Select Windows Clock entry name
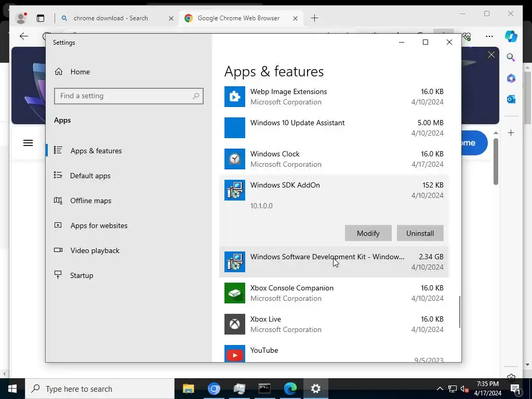The width and height of the screenshot is (532, 399). [x=275, y=154]
